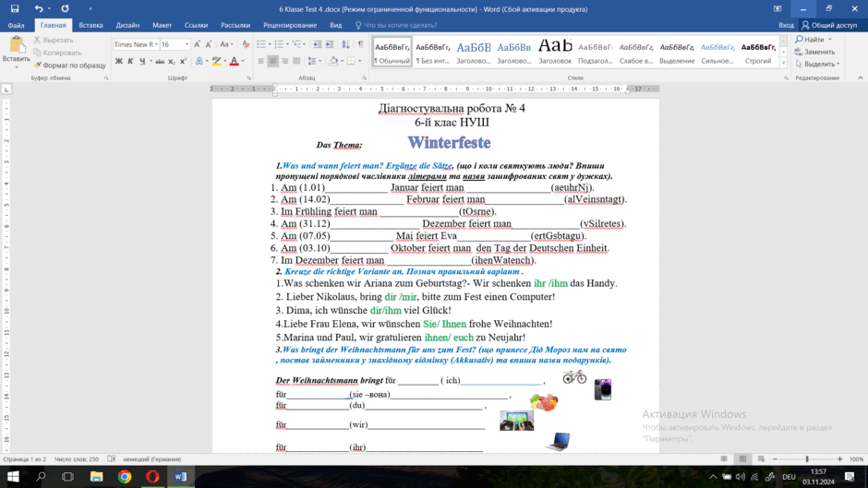Apply the Format Painter tool

[70, 65]
